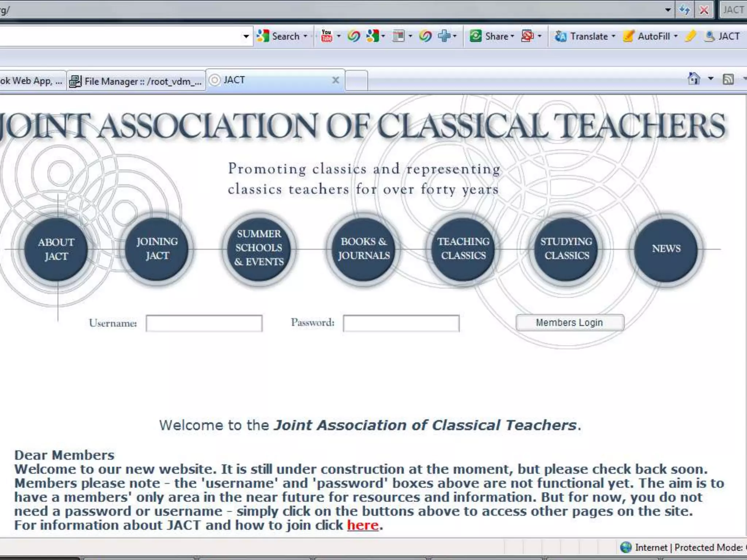
Task: Click the Google Search toolbar button
Action: click(280, 36)
